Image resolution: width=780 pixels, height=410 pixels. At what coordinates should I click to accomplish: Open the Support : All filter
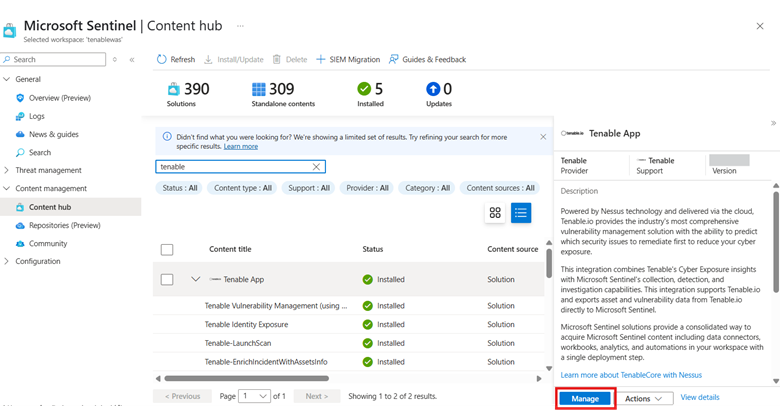click(309, 188)
